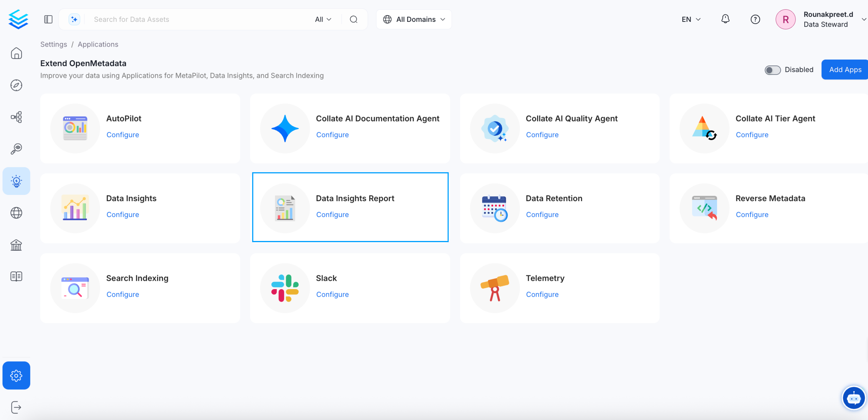Screen dimensions: 868x420
Task: Click the Add Apps button
Action: point(845,69)
